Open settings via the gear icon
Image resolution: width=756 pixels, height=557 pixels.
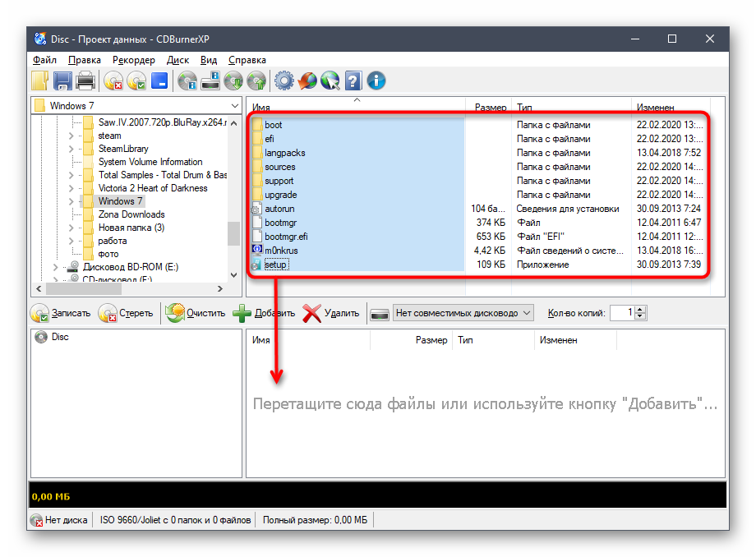[284, 81]
